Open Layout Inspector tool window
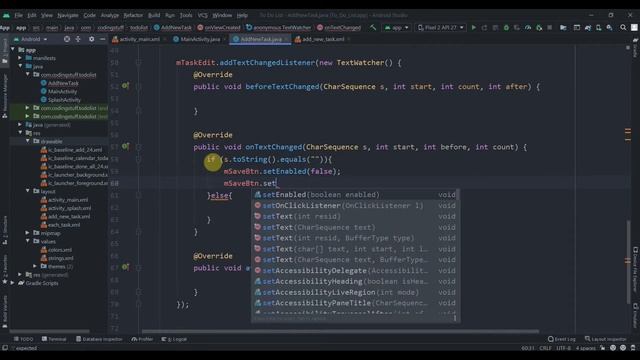The image size is (640, 360). (605, 339)
